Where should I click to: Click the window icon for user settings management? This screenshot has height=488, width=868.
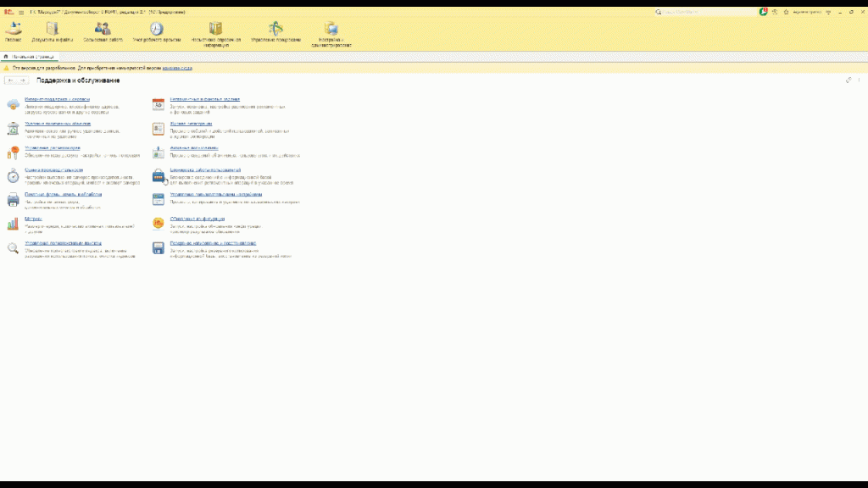click(x=159, y=200)
